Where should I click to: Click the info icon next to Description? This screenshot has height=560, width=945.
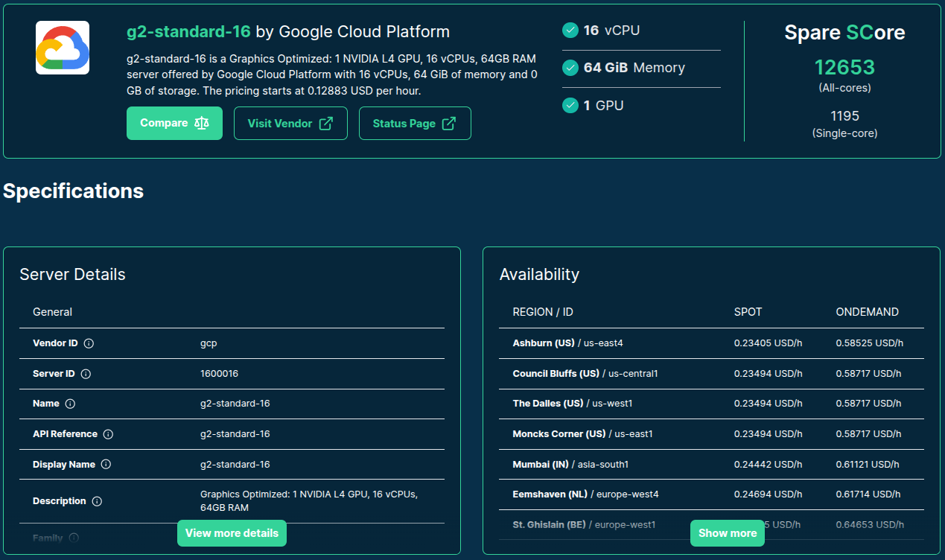[97, 501]
